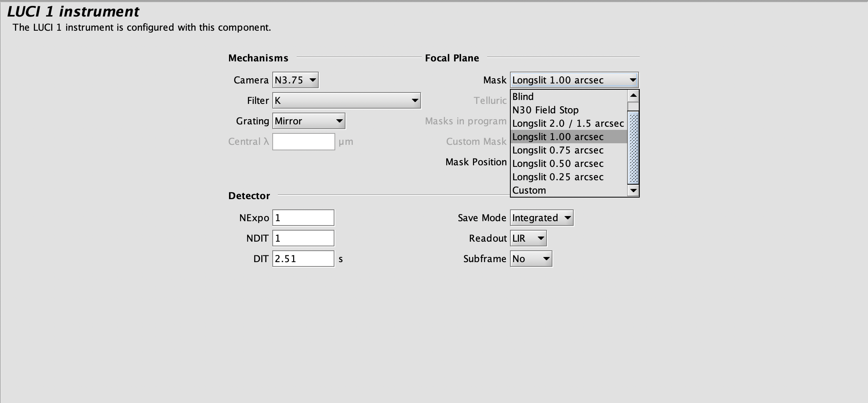Select Longslit 0.50 arcsec mask

[x=569, y=164]
